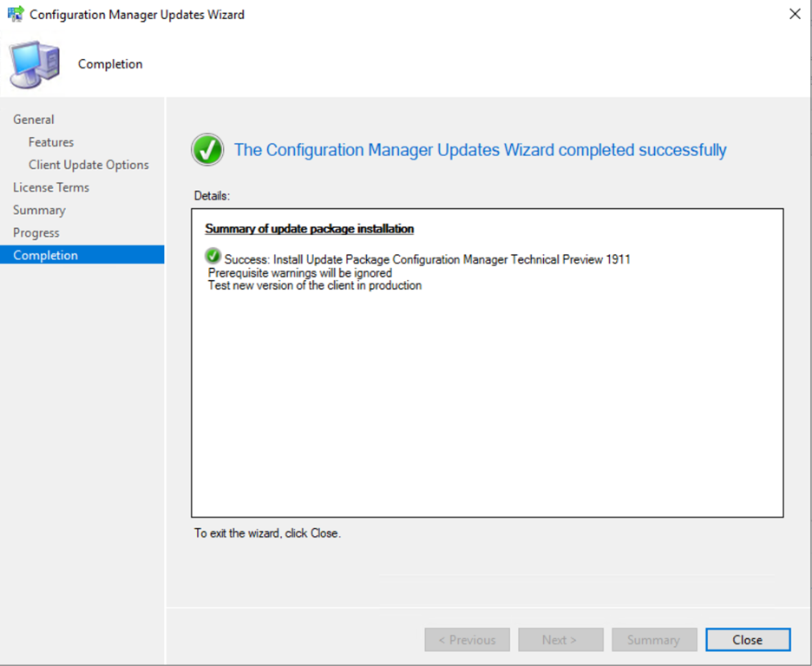The height and width of the screenshot is (666, 812).
Task: Click inside the Details results box
Action: coord(486,364)
